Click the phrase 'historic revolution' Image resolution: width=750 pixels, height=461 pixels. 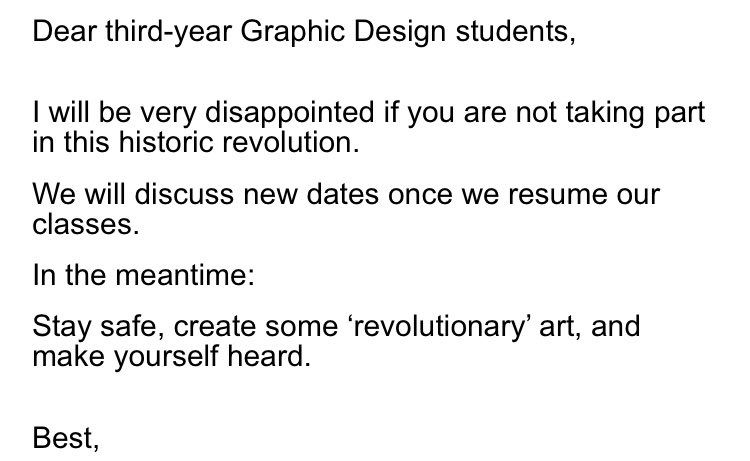(x=239, y=143)
